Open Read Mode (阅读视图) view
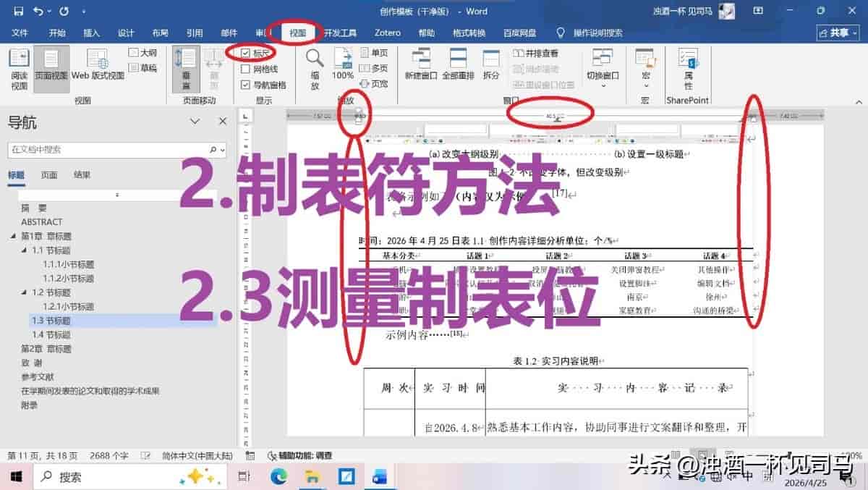The height and width of the screenshot is (490, 868). point(20,69)
